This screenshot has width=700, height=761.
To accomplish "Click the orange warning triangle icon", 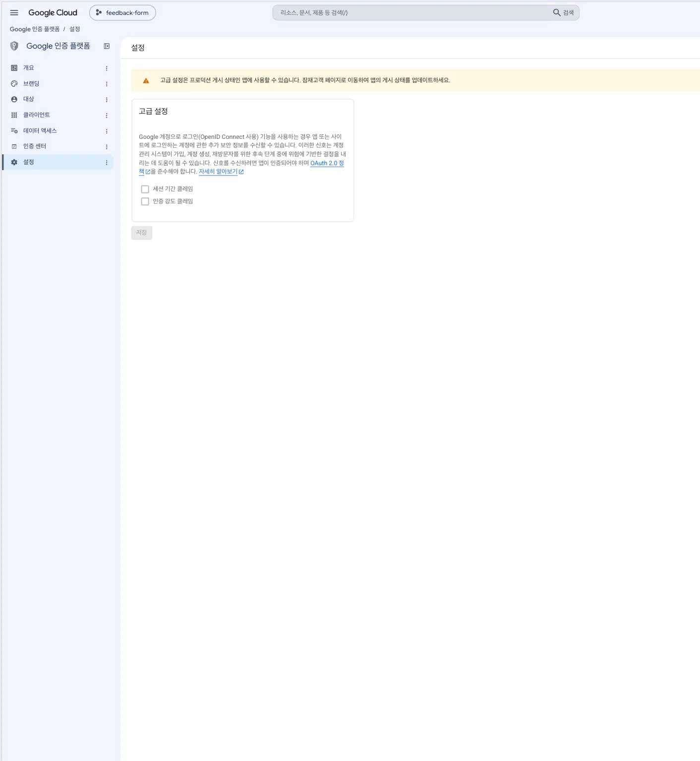I will (x=146, y=81).
